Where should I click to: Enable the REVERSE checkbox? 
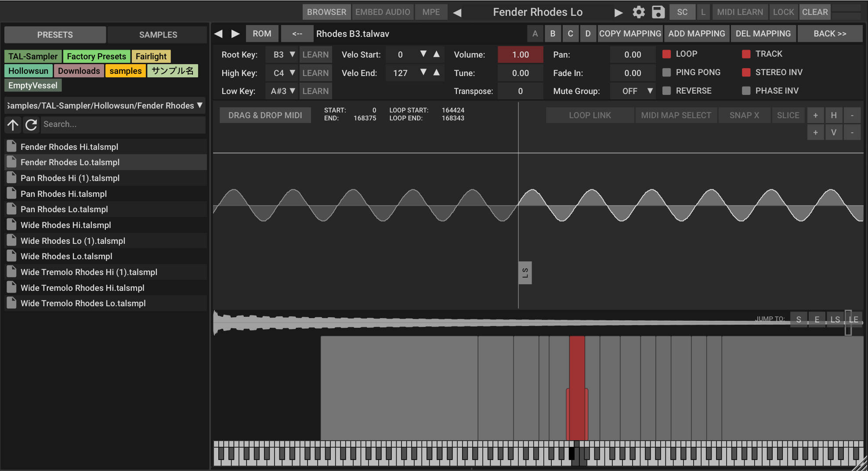(666, 91)
